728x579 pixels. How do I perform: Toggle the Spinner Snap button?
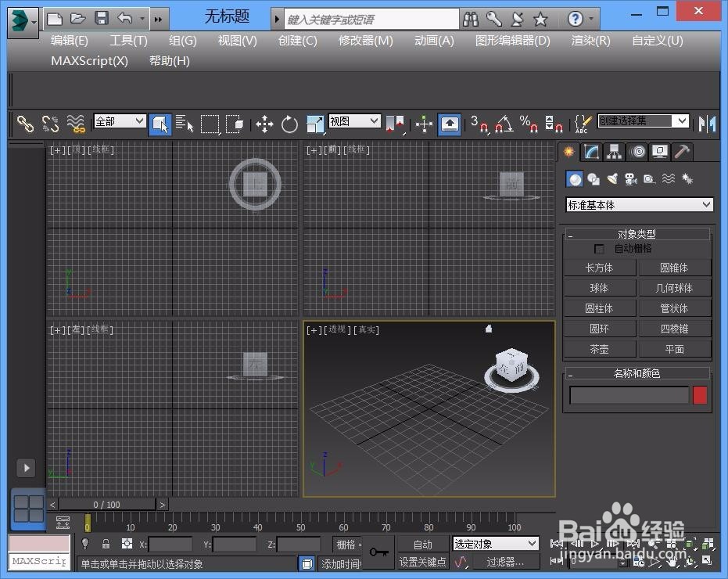[x=554, y=124]
